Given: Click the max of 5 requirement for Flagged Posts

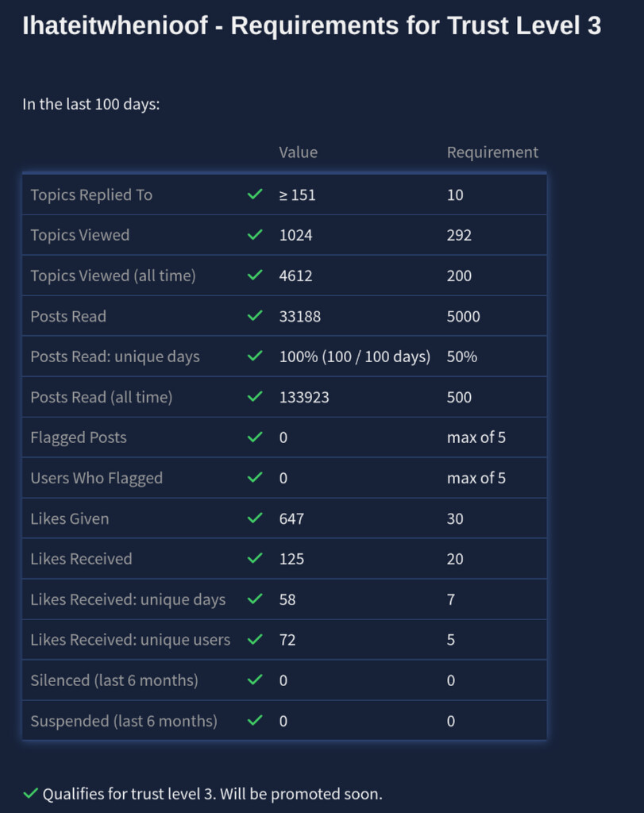Looking at the screenshot, I should point(476,437).
